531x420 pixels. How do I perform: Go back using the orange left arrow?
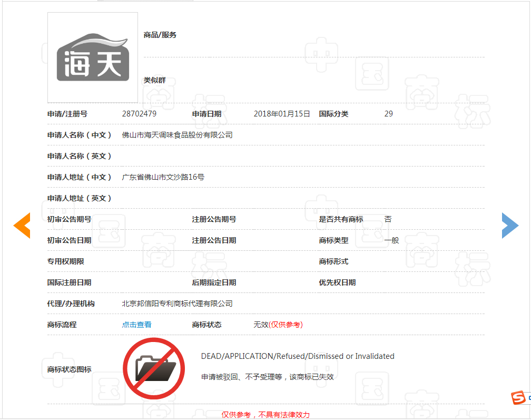point(22,226)
